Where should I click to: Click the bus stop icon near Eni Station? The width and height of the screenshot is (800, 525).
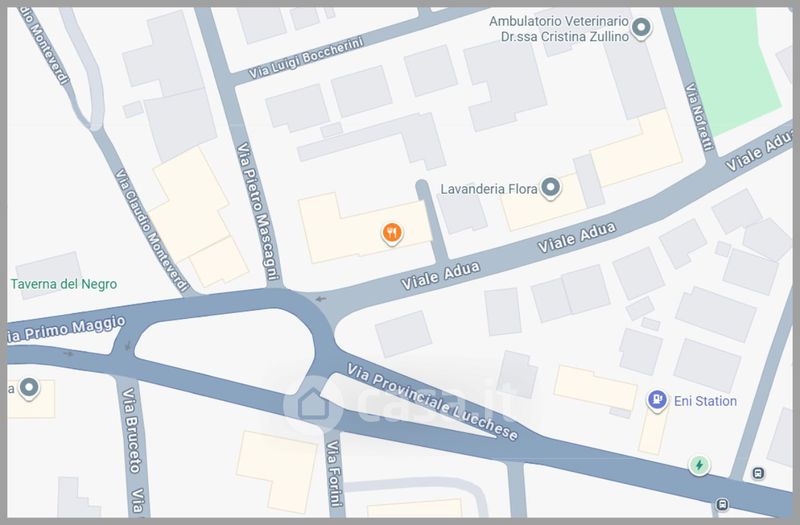click(758, 473)
